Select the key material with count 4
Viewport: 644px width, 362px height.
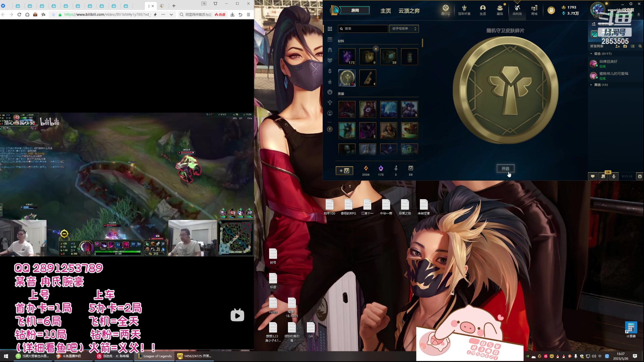(x=368, y=78)
